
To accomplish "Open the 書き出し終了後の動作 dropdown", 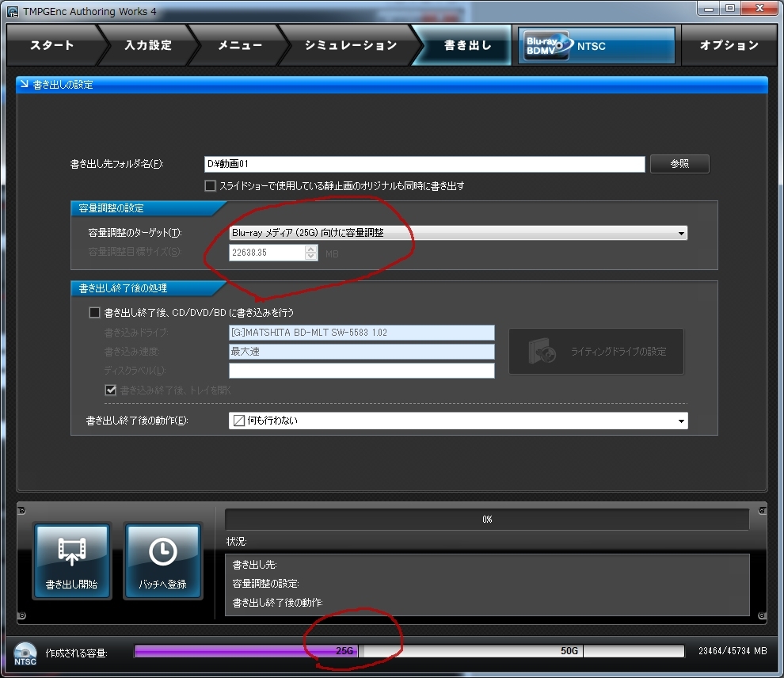I will point(458,421).
